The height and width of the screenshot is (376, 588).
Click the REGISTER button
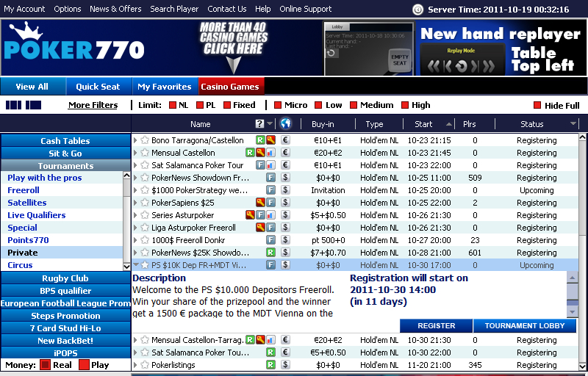pyautogui.click(x=436, y=326)
